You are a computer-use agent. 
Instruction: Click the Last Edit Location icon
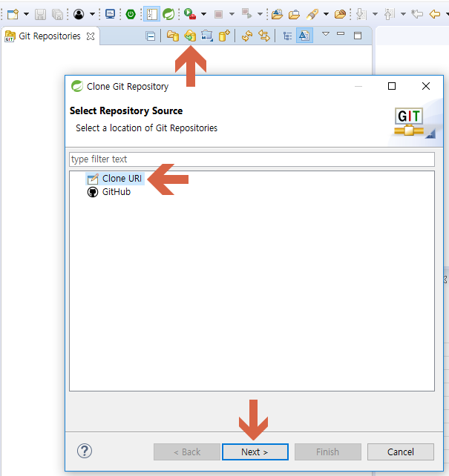pyautogui.click(x=417, y=14)
